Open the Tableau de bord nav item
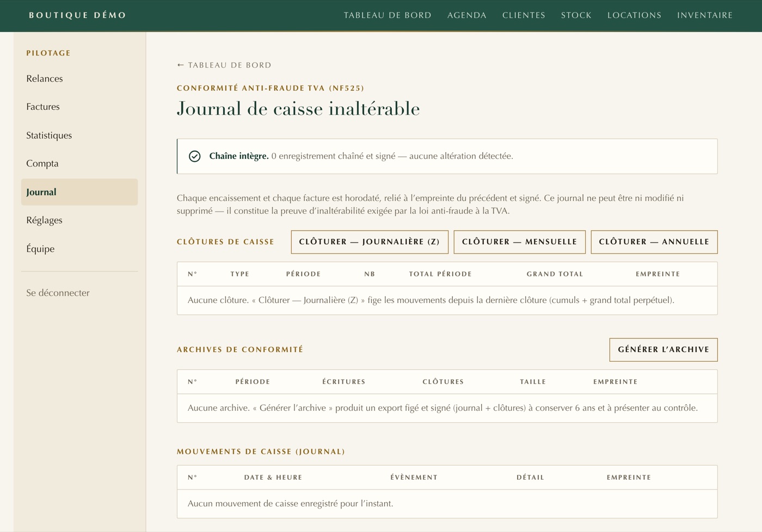 388,15
